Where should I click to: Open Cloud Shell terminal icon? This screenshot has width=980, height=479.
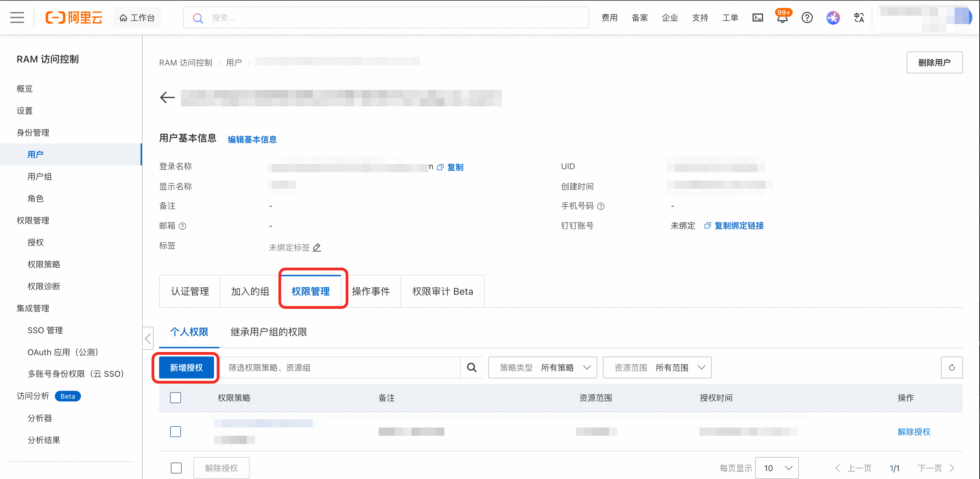coord(757,17)
